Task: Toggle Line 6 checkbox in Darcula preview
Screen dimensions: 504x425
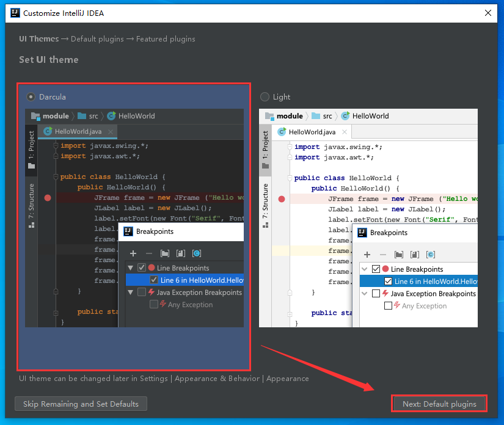Action: click(154, 280)
